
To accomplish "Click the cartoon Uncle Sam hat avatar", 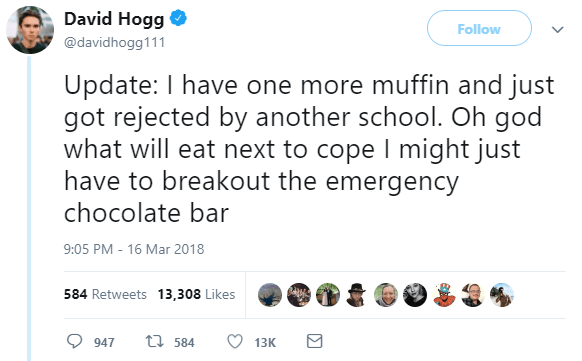I will pyautogui.click(x=444, y=295).
